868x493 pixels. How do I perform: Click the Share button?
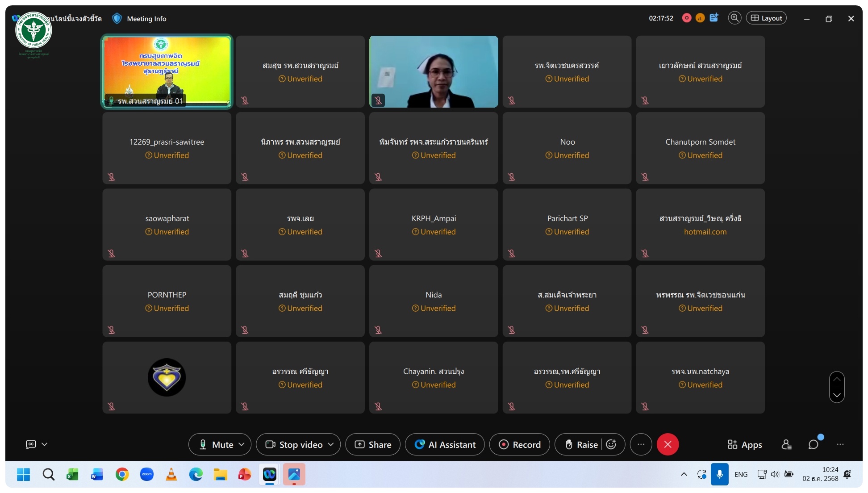373,444
